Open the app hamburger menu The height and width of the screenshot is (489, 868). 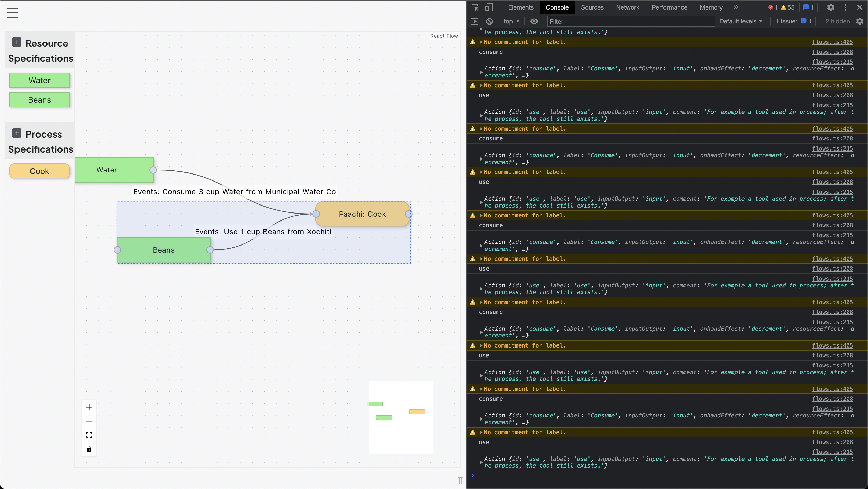pyautogui.click(x=12, y=13)
